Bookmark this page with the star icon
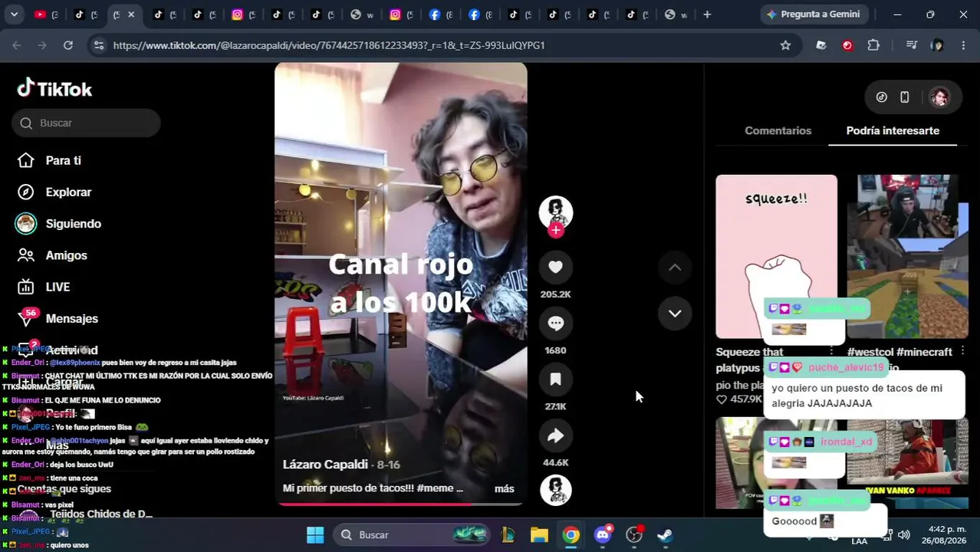The width and height of the screenshot is (980, 552). (785, 45)
